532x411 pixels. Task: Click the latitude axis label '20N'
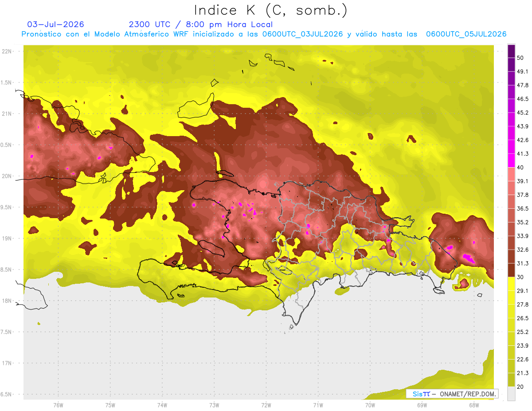click(x=7, y=176)
